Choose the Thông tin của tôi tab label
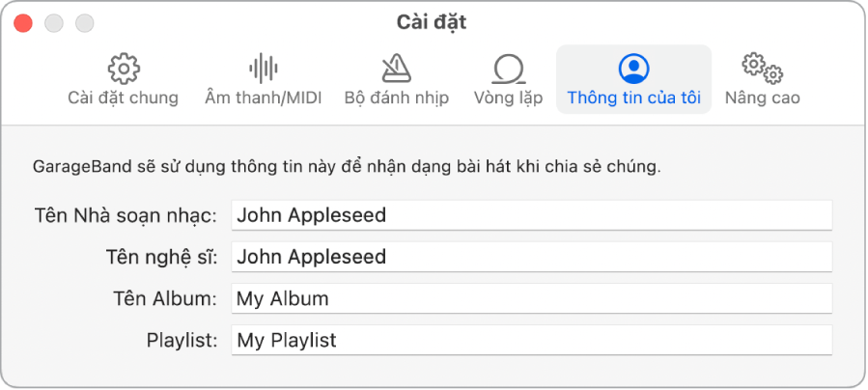 (633, 97)
